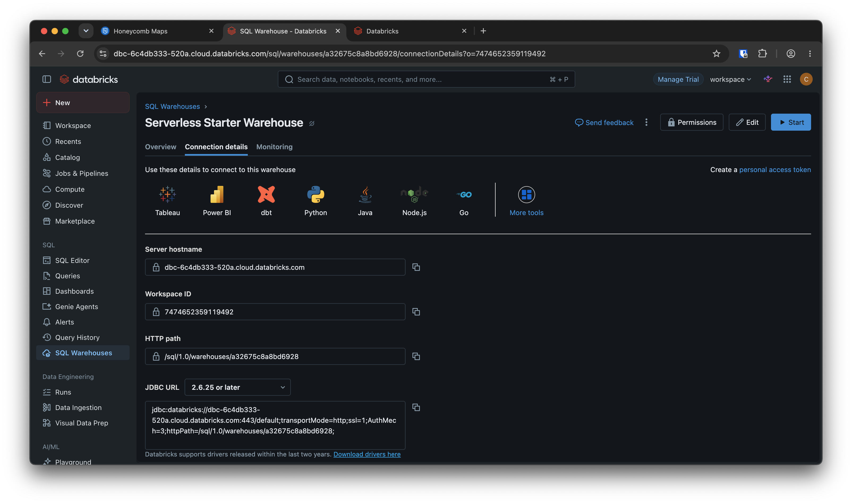Copy the Workspace ID value
852x504 pixels.
(x=416, y=312)
